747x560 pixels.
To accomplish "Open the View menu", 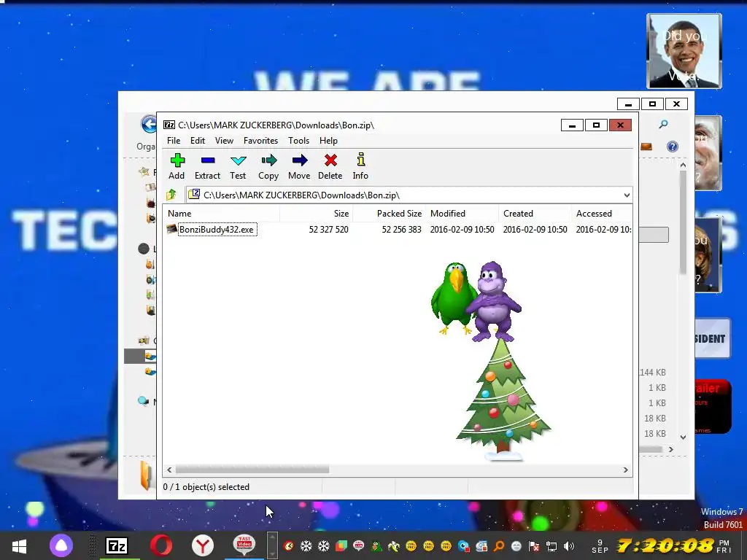I will click(224, 141).
